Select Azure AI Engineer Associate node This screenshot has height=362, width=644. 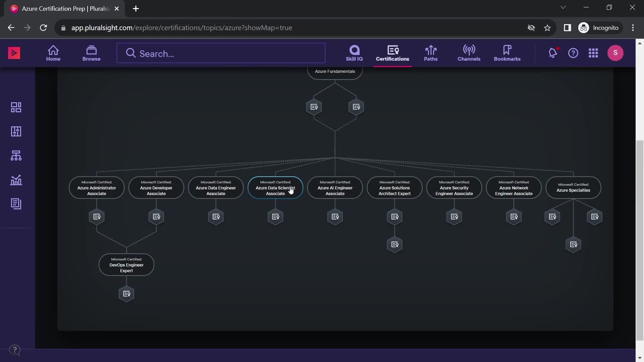(x=335, y=188)
